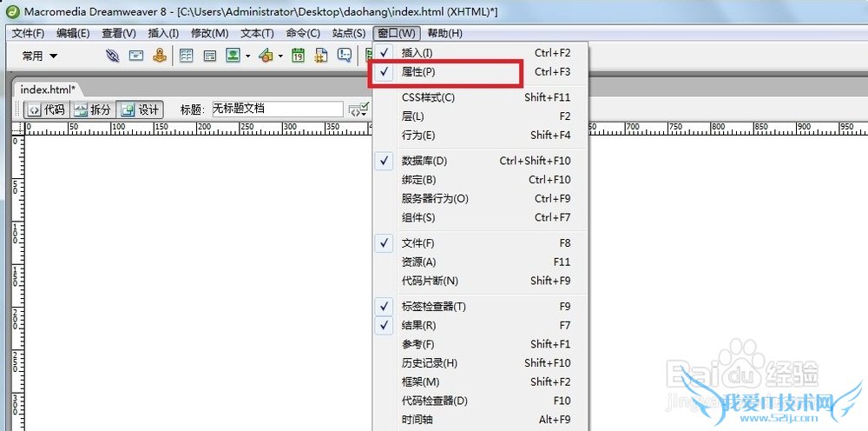Open the 修改(M) menu

click(x=210, y=33)
